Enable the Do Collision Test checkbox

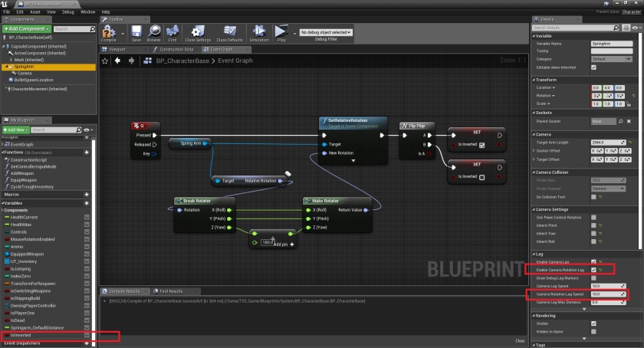point(593,196)
